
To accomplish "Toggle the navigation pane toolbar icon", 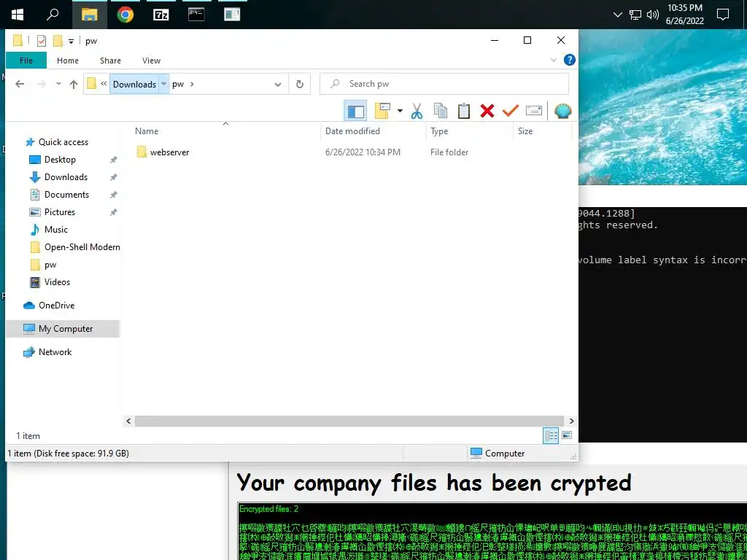I will point(355,111).
